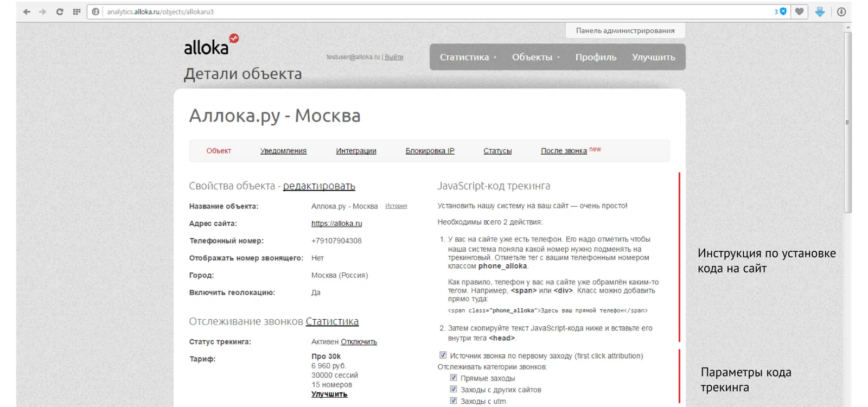Select the Объект tab
868x407 pixels.
(219, 151)
